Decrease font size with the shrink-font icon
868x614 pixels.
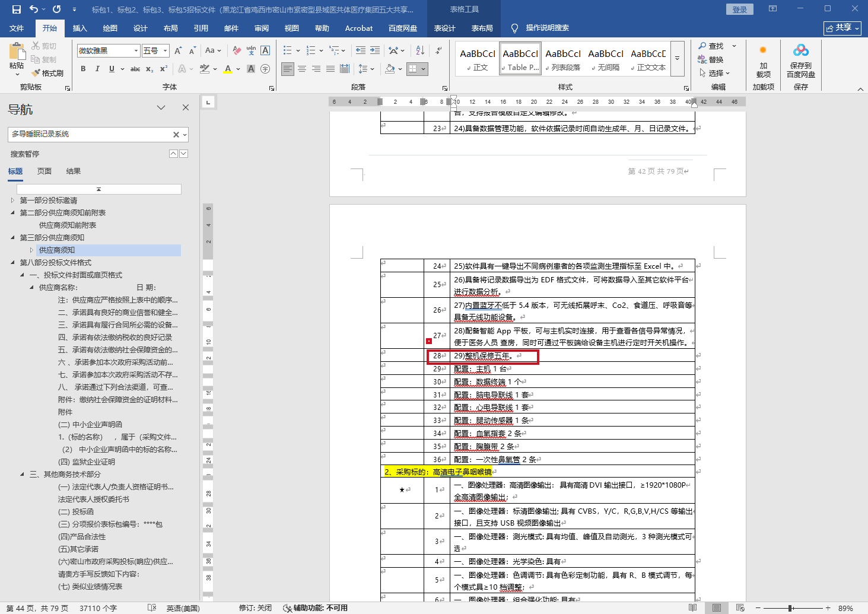(x=192, y=51)
